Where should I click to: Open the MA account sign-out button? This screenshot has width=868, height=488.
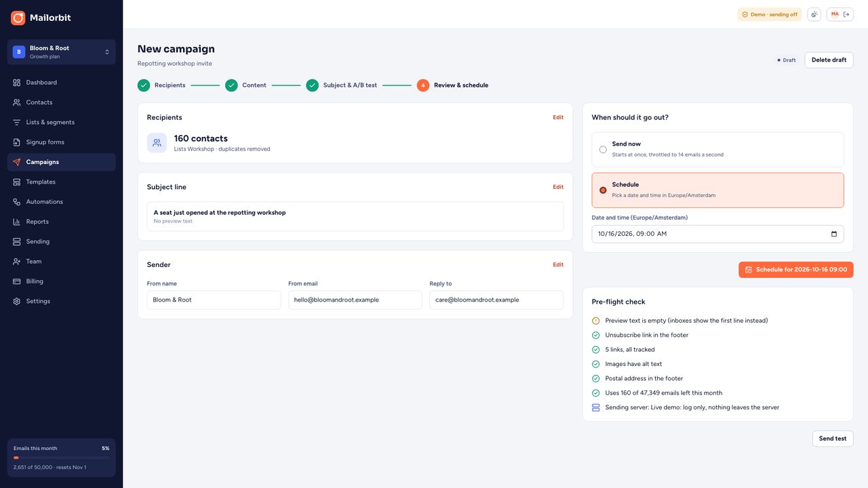[840, 14]
